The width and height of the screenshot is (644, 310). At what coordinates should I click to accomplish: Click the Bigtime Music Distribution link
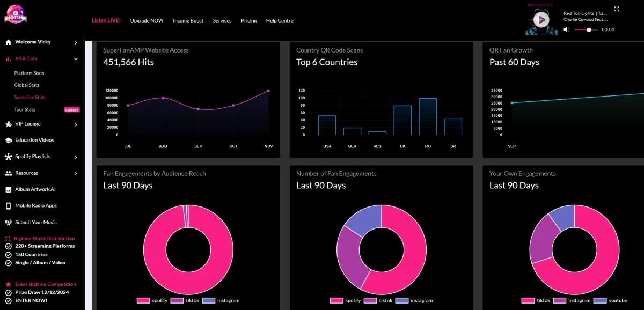click(x=45, y=239)
